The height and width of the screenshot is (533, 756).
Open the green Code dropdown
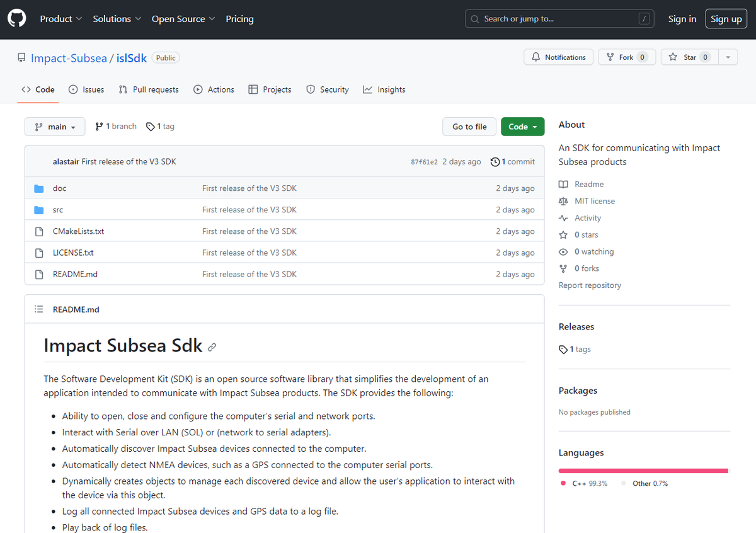tap(522, 127)
